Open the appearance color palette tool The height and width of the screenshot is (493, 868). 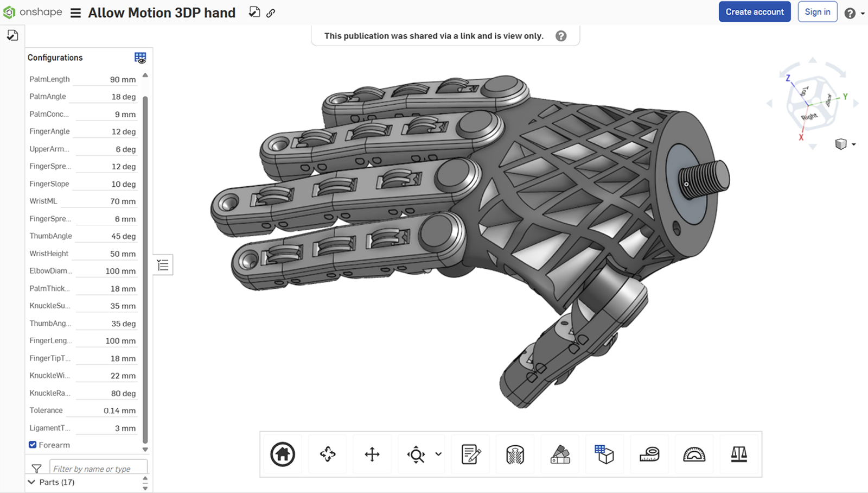(x=560, y=454)
